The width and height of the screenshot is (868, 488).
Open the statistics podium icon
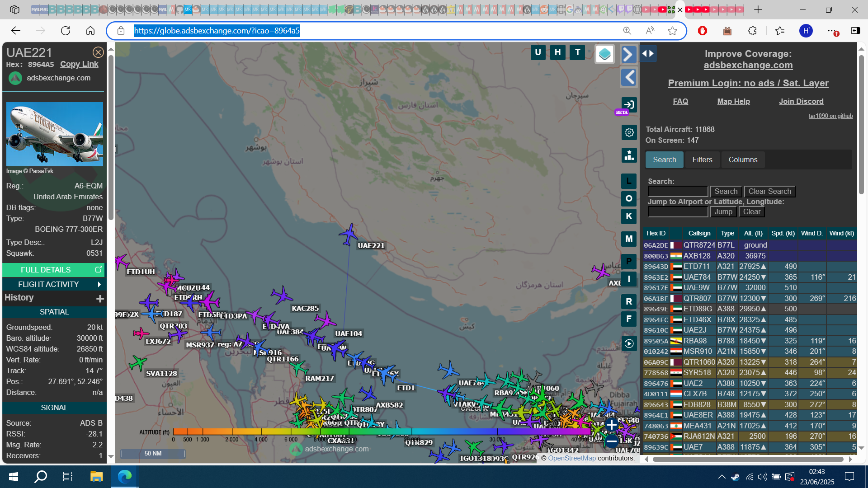pyautogui.click(x=629, y=155)
